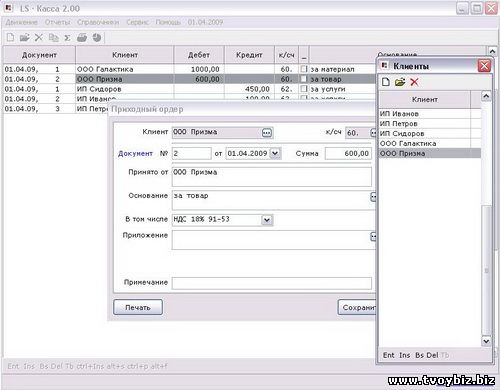Open the Отчеты menu
Screen dimensions: 500x390
[x=58, y=22]
